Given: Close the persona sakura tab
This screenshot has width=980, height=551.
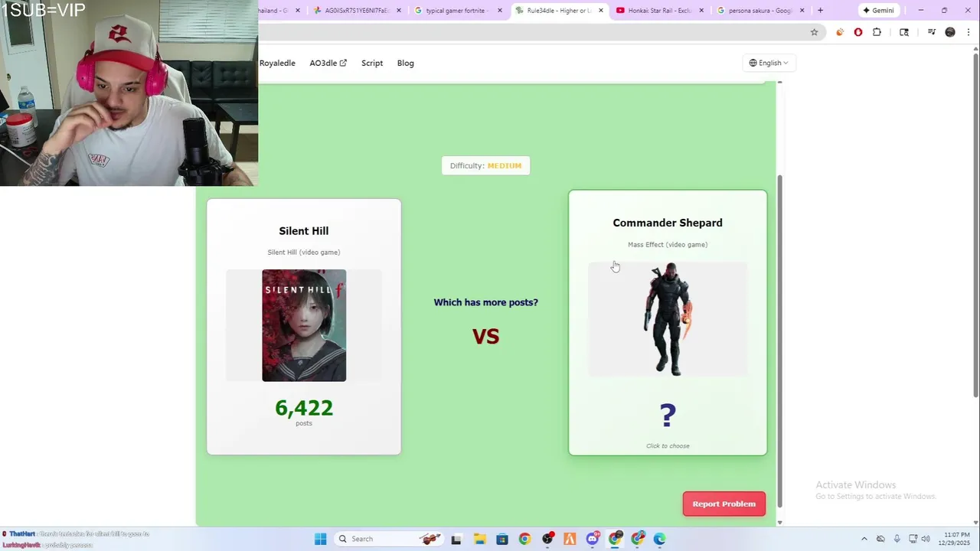Looking at the screenshot, I should coord(802,10).
